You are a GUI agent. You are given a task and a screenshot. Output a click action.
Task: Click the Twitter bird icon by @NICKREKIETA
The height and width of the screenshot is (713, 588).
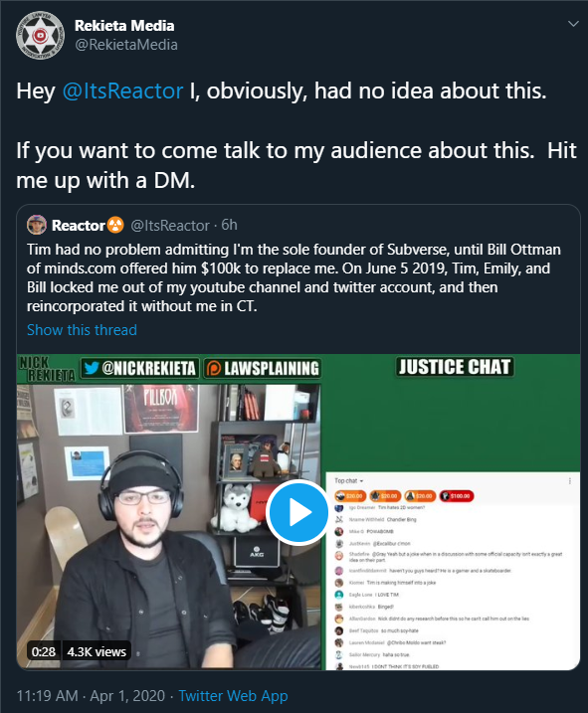91,368
